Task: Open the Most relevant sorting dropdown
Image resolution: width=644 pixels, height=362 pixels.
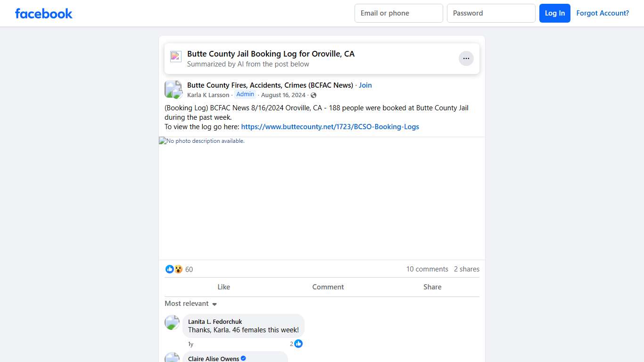Action: pos(186,304)
